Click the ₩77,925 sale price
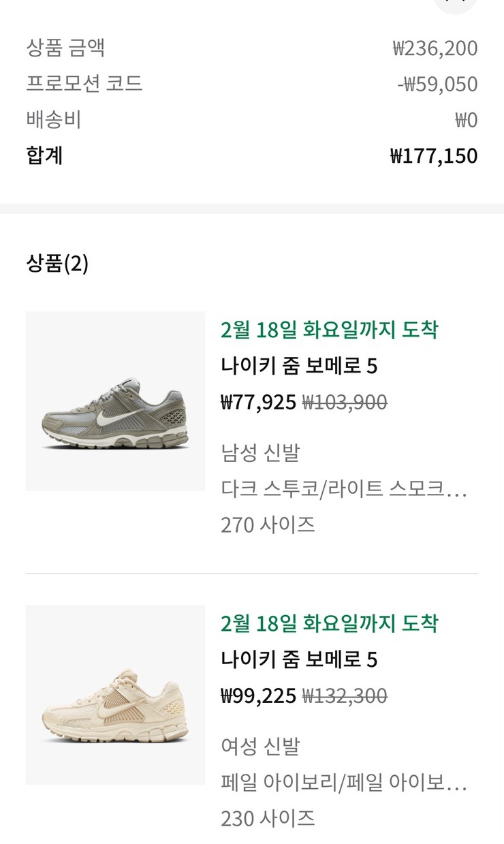This screenshot has height=844, width=504. 258,403
